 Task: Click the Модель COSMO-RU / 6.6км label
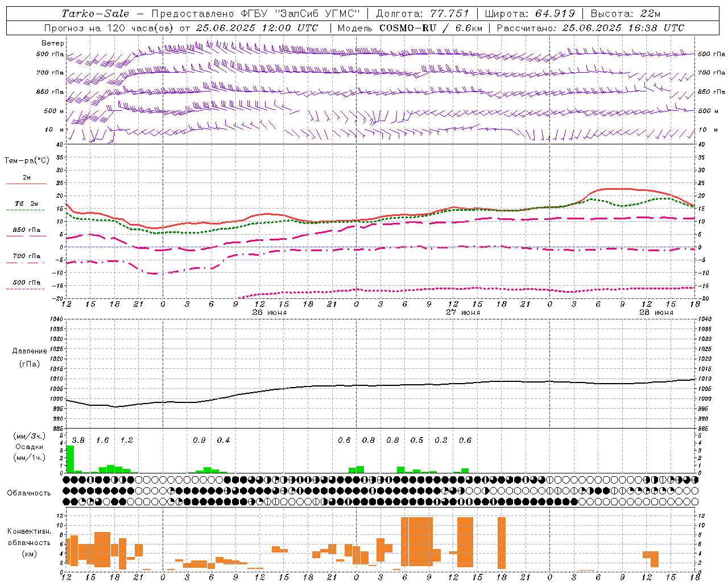[410, 28]
